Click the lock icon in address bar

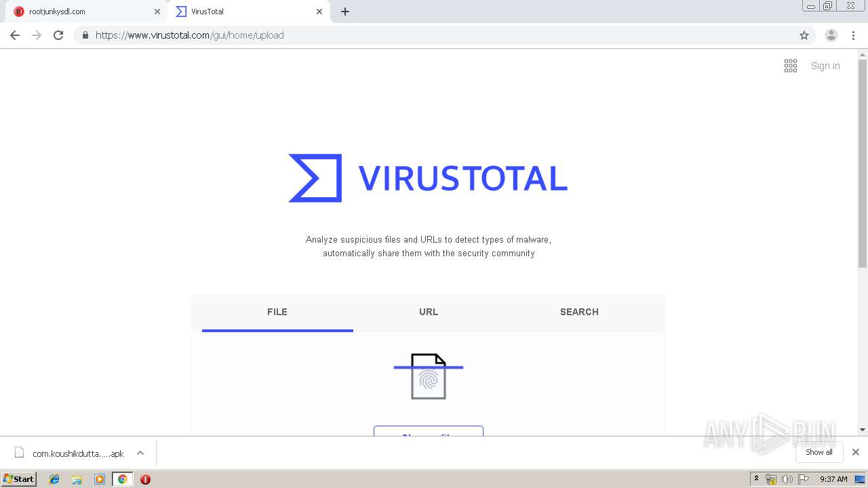[x=85, y=35]
